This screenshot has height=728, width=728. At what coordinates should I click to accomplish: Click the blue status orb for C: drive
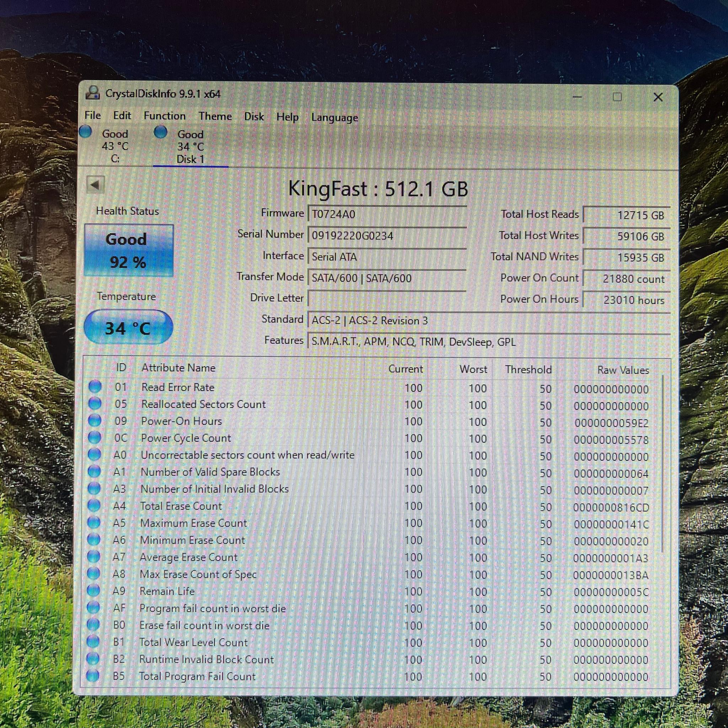point(86,132)
